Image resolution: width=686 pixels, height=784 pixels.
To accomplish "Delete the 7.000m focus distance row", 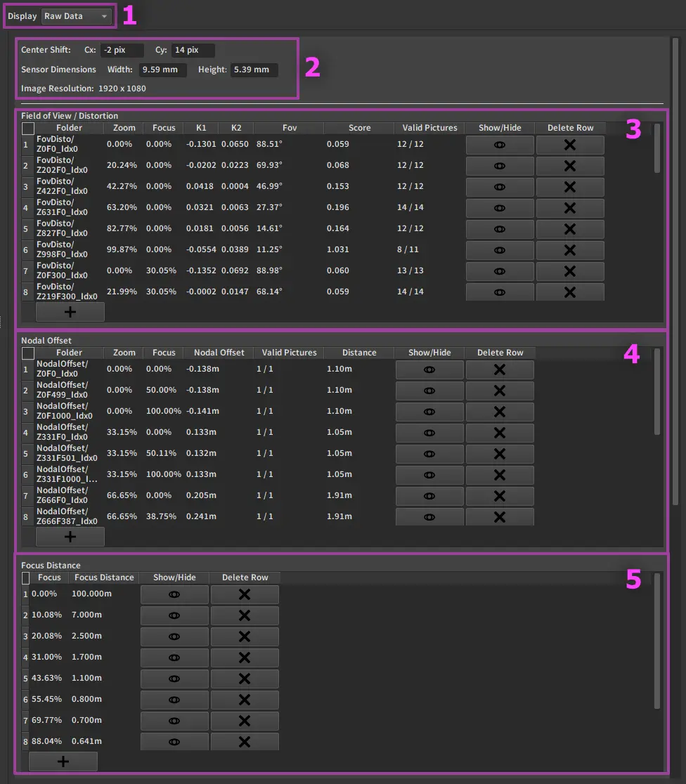I will pos(245,615).
